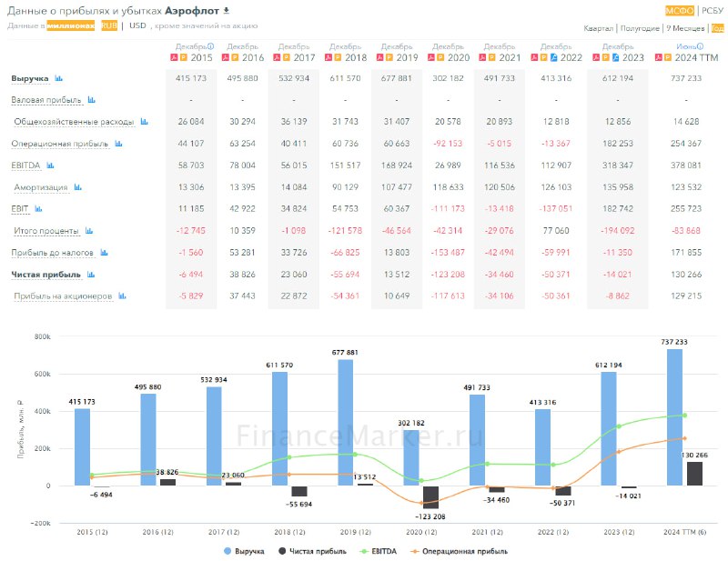Select RUB currency
Viewport: 728px width, 561px height.
point(109,25)
